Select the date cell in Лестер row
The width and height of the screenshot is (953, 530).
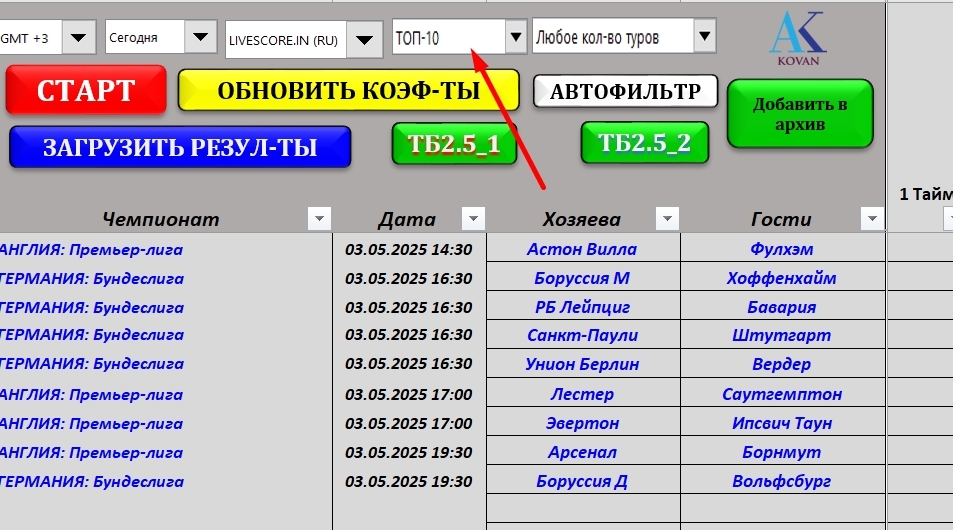409,394
